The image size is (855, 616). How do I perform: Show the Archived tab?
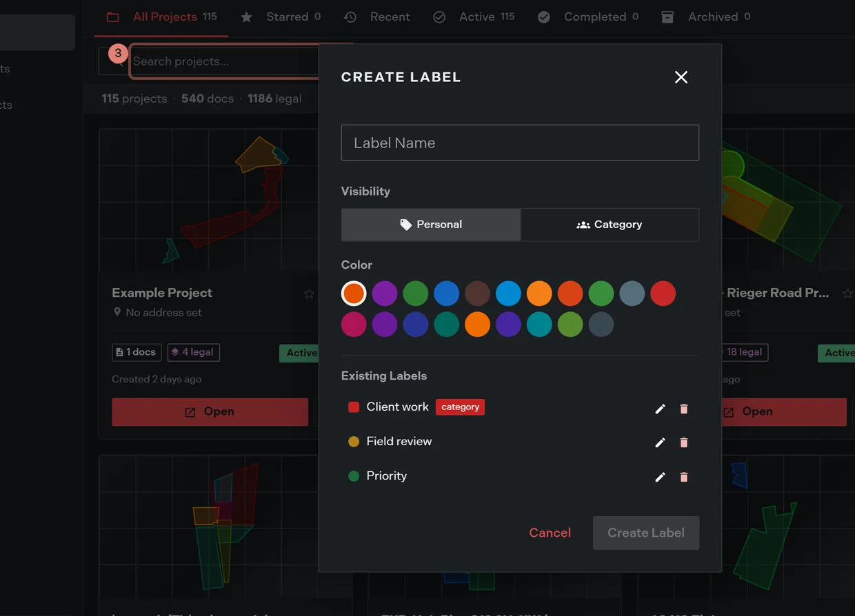706,17
